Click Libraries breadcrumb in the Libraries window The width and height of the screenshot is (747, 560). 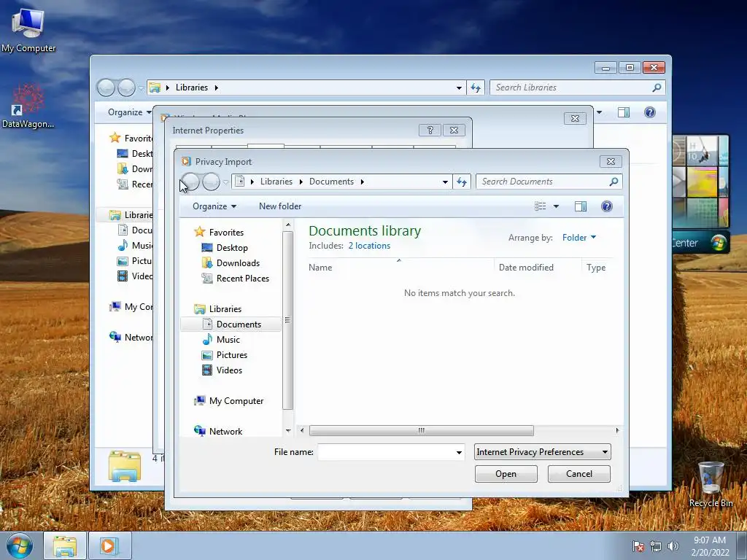click(192, 87)
